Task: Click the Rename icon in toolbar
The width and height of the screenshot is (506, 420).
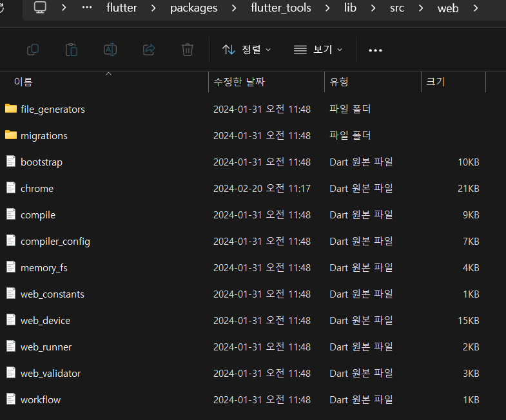Action: [x=110, y=50]
